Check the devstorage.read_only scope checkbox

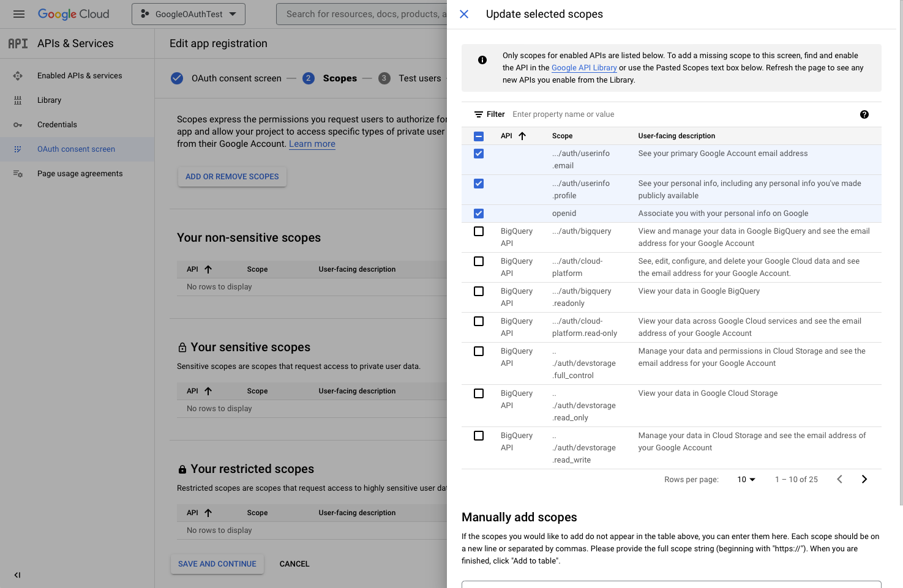479,393
